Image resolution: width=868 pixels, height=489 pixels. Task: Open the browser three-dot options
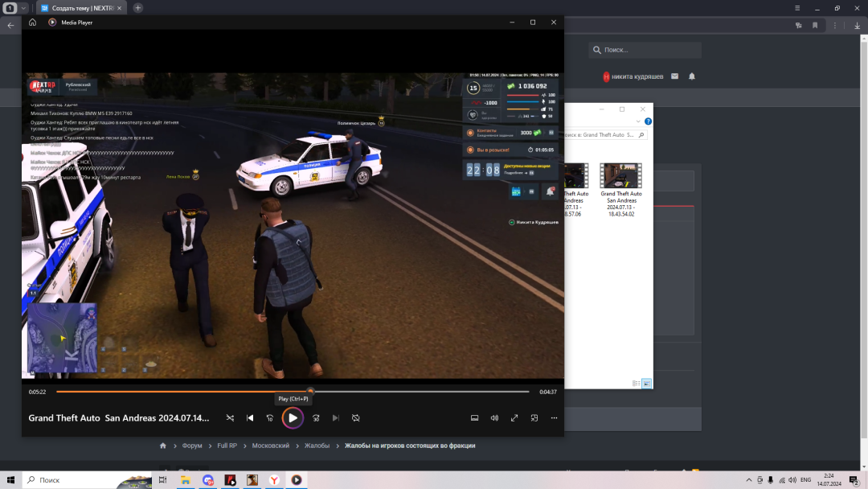click(835, 26)
